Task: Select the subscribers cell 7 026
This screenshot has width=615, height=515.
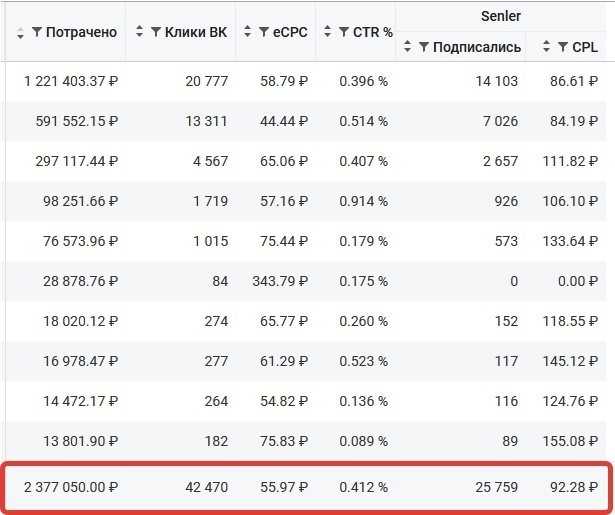Action: coord(500,121)
